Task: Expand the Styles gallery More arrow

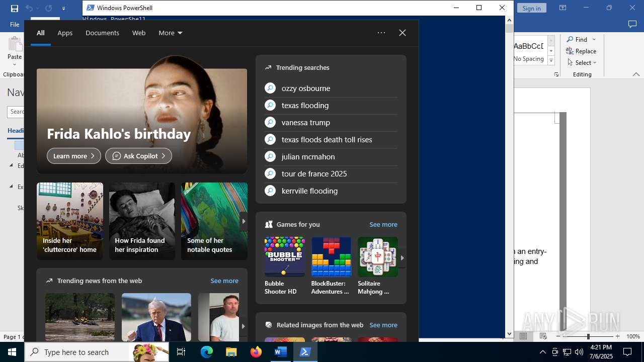Action: [551, 61]
